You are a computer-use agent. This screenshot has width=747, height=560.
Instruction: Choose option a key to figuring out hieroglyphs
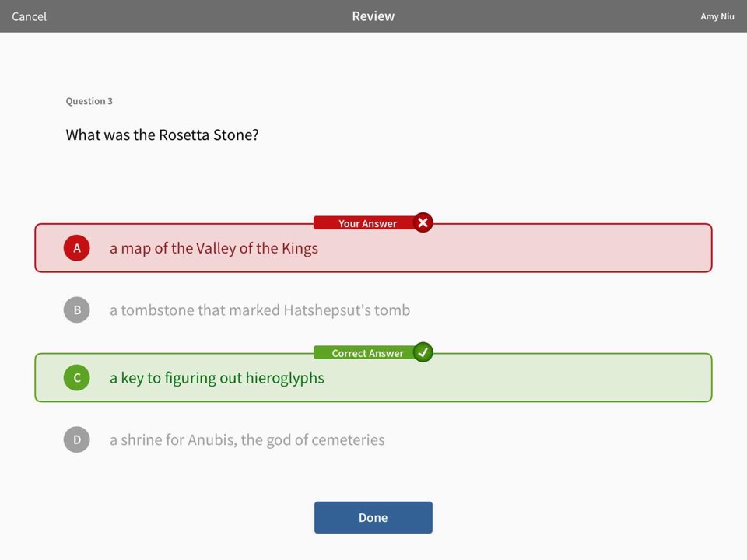pos(217,378)
